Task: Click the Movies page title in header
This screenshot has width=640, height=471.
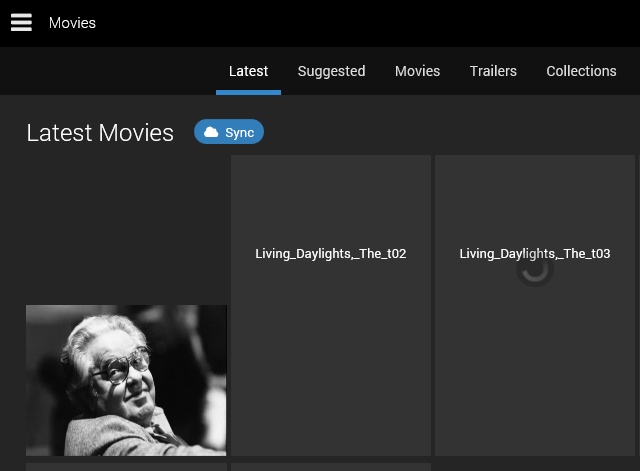Action: click(72, 23)
